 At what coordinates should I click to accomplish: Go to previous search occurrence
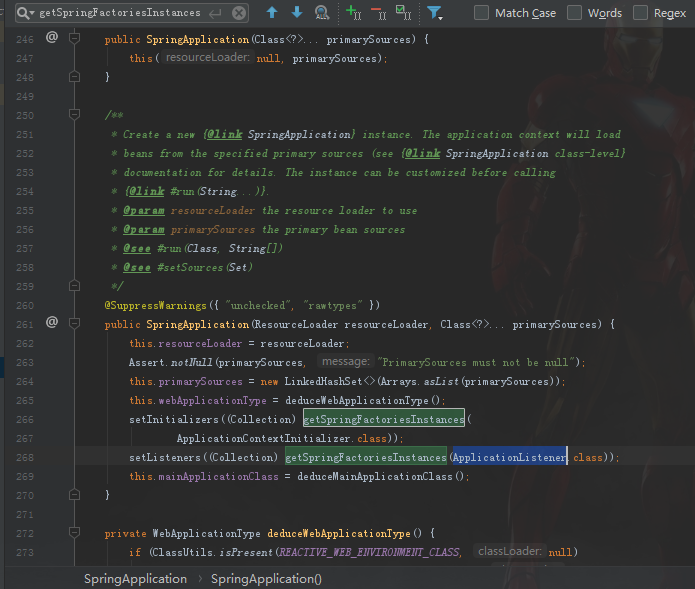coord(272,13)
